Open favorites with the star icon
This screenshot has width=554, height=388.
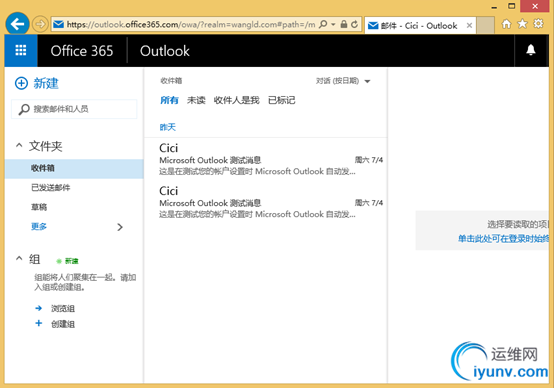pos(522,24)
